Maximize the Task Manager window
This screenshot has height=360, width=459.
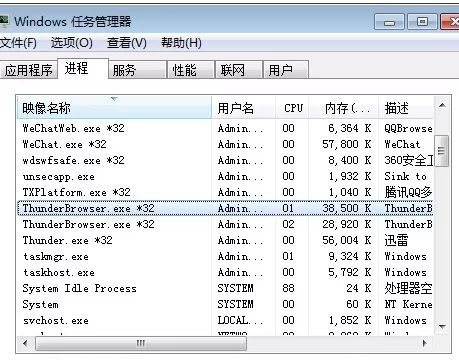tap(422, 22)
